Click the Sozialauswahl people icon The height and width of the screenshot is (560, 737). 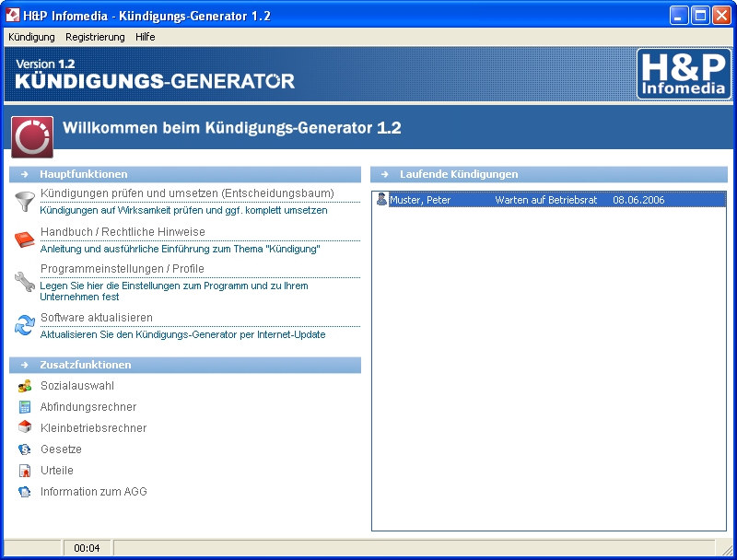tap(25, 386)
